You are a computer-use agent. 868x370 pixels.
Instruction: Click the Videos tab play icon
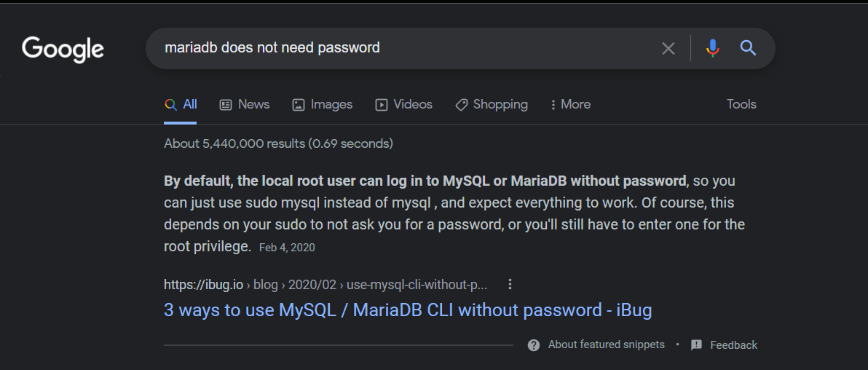tap(381, 105)
